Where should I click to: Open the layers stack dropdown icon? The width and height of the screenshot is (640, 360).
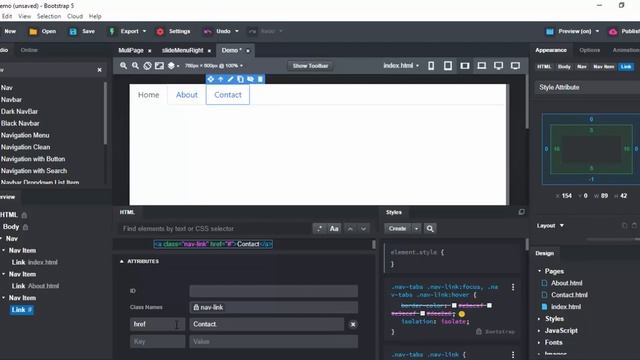[x=173, y=66]
